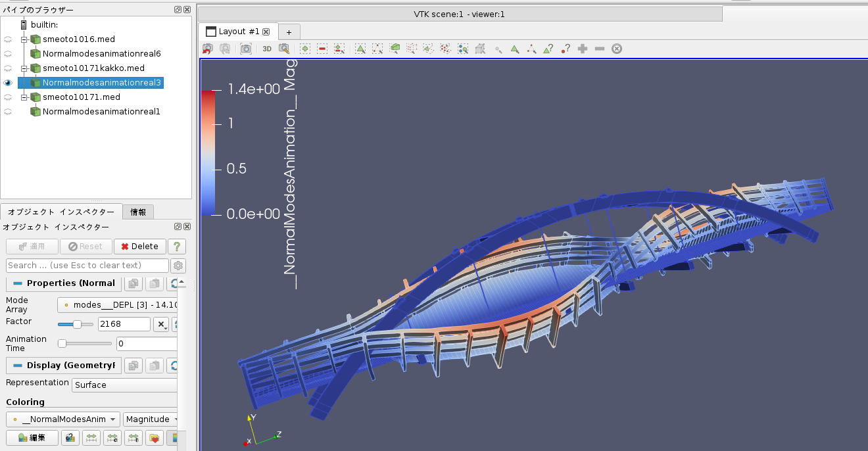Click the advanced settings gear icon
Screen dimensions: 868x451
[x=178, y=266]
